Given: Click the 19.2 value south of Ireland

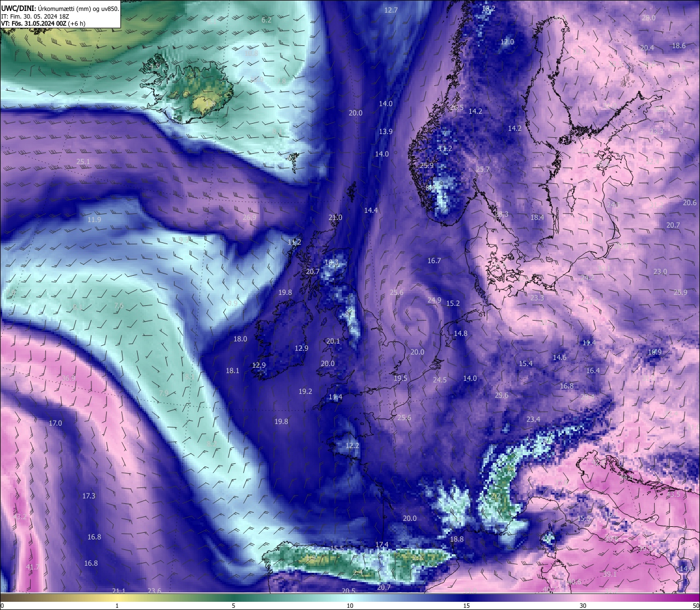Looking at the screenshot, I should [x=305, y=392].
